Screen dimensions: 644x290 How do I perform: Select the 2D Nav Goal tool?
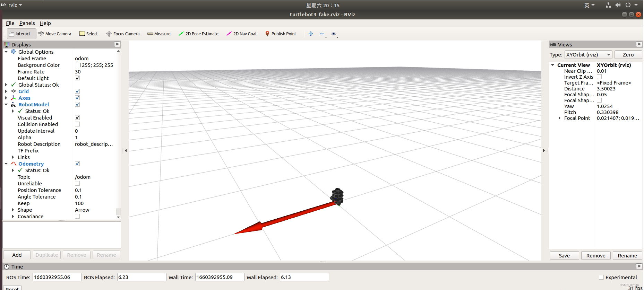[x=241, y=34]
